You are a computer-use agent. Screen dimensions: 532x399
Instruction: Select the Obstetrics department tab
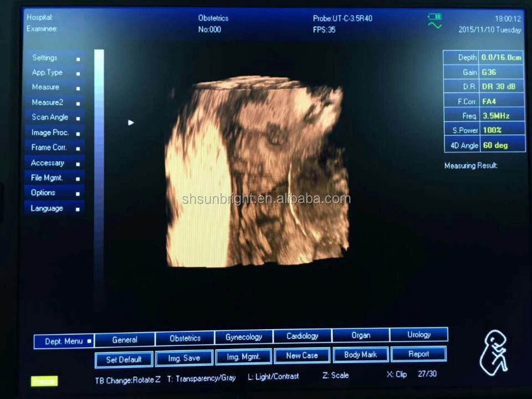[185, 338]
